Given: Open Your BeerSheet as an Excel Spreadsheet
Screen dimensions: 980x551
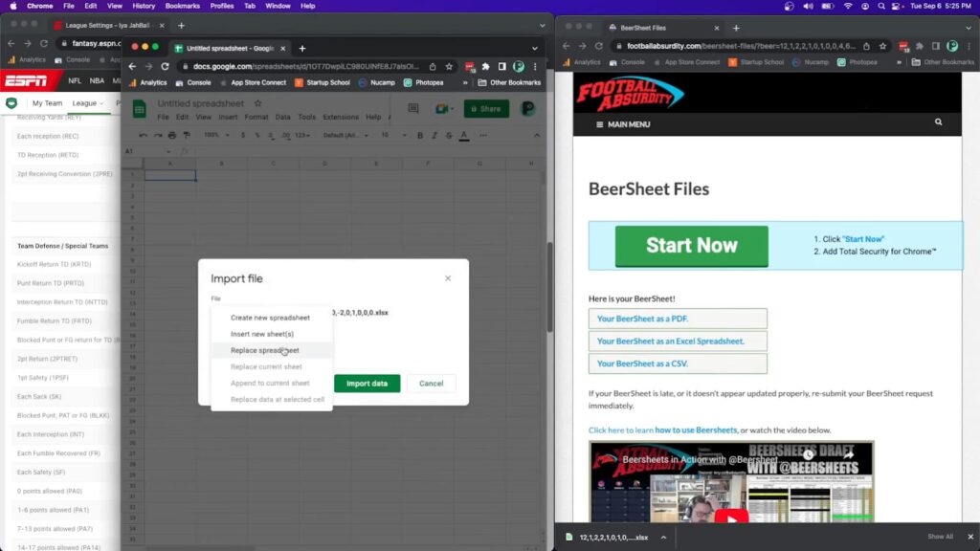Looking at the screenshot, I should pyautogui.click(x=678, y=342).
